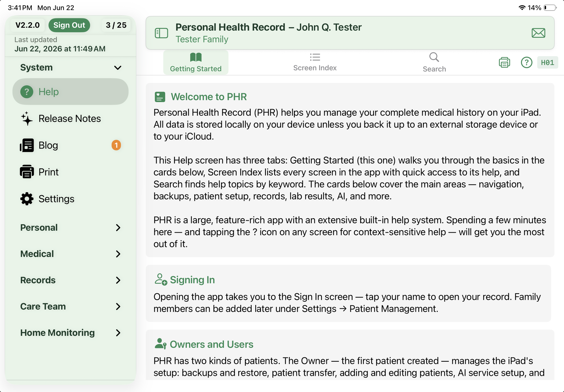Tap the V2.2.0 version badge

click(27, 25)
